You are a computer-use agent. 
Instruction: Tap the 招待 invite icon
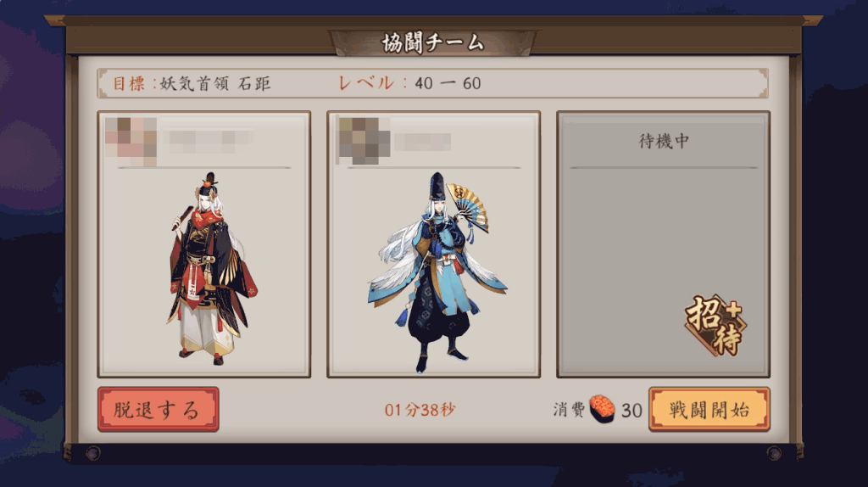point(715,326)
